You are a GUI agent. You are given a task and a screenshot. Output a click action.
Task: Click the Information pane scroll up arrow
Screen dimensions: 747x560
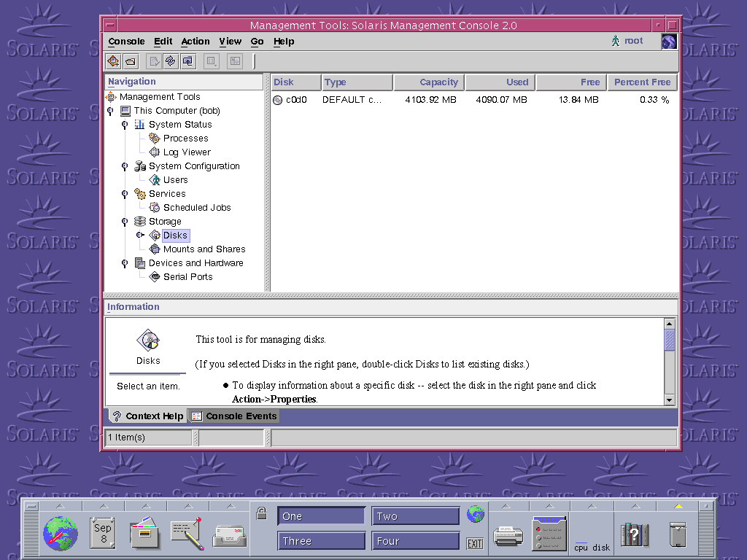[670, 324]
